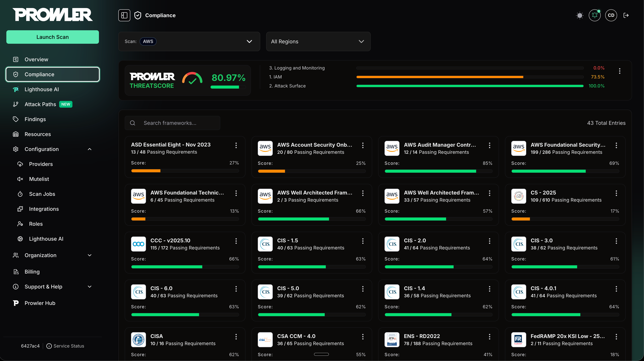Open the AWS Well Architected 33 / 57 card
This screenshot has height=361, width=644.
coord(438,205)
